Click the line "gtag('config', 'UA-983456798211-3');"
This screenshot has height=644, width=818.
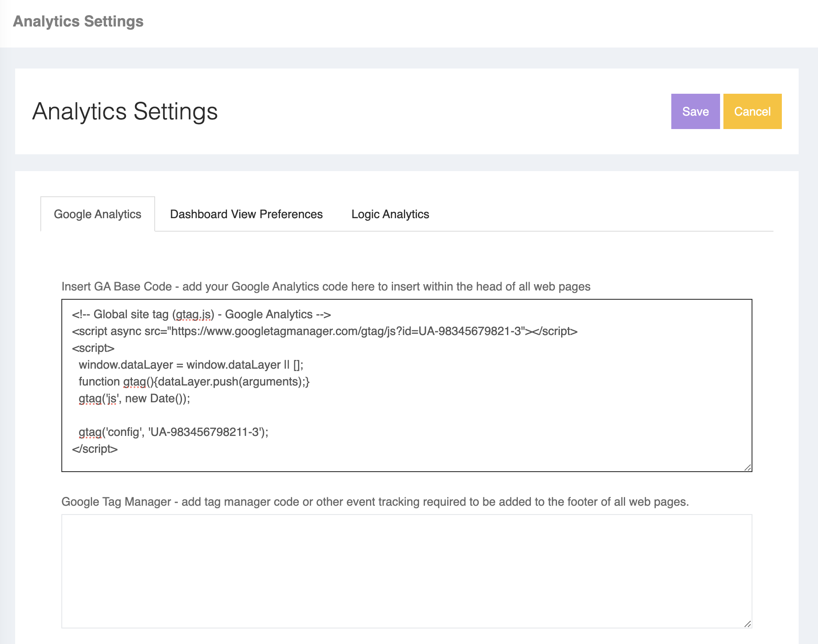pos(173,432)
